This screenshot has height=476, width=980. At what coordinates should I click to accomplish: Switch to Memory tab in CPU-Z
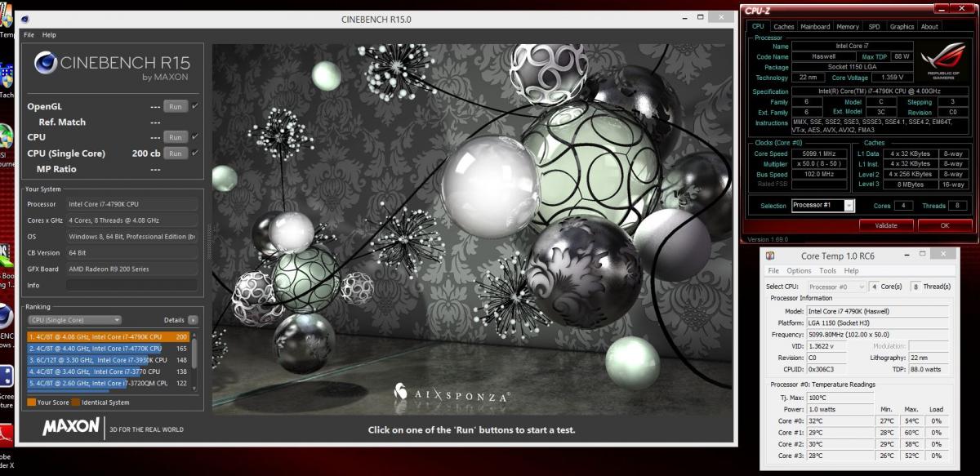pos(848,27)
